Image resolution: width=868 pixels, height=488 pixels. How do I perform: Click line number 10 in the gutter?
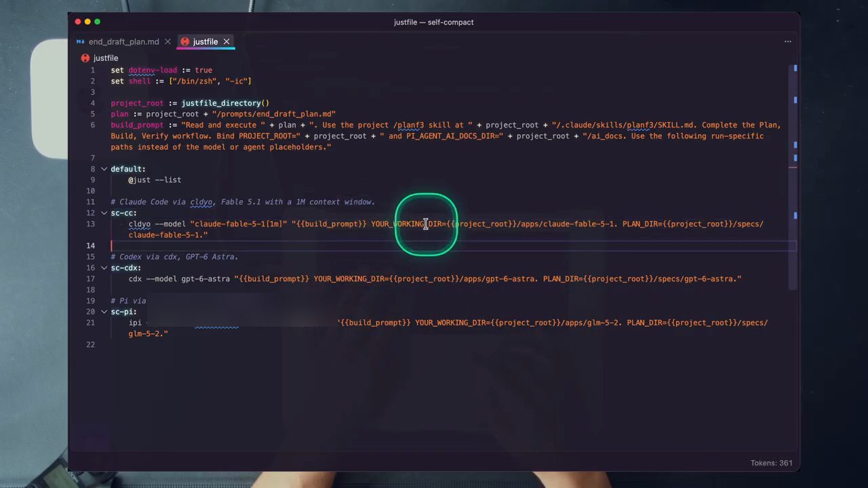pyautogui.click(x=91, y=191)
